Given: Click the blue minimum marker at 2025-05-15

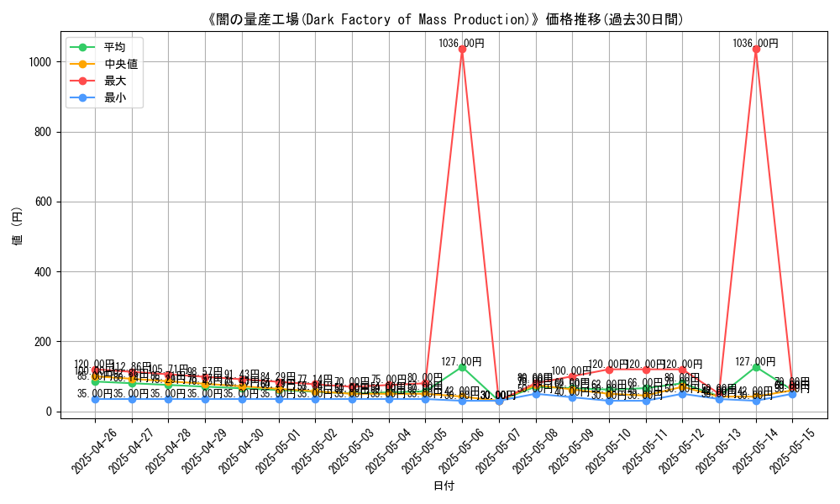Looking at the screenshot, I should point(792,394).
